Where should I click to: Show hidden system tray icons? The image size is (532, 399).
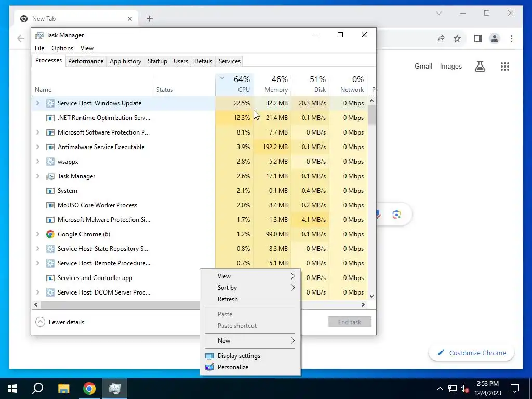[440, 389]
